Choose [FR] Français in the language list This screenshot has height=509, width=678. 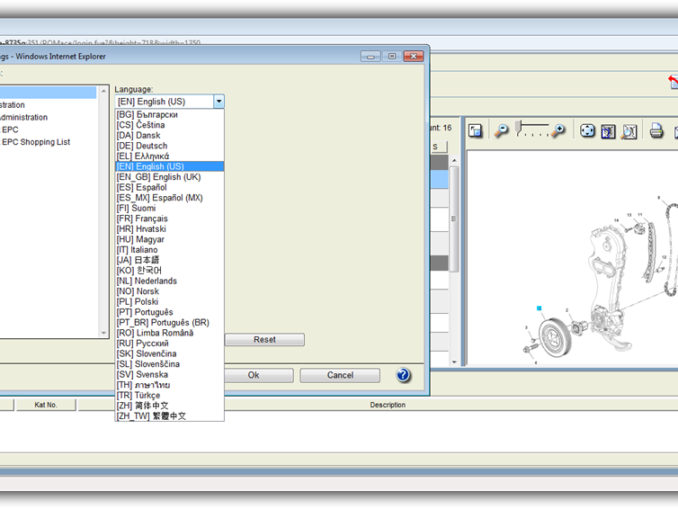tap(142, 219)
